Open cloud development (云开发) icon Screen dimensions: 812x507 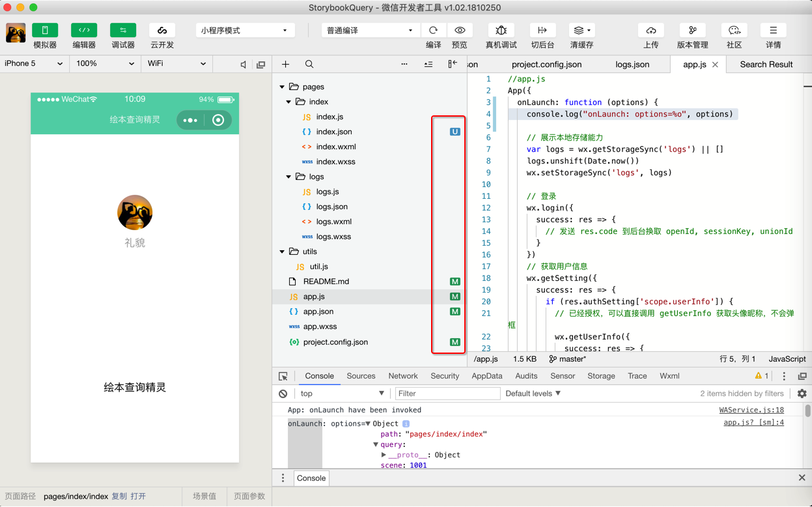162,30
